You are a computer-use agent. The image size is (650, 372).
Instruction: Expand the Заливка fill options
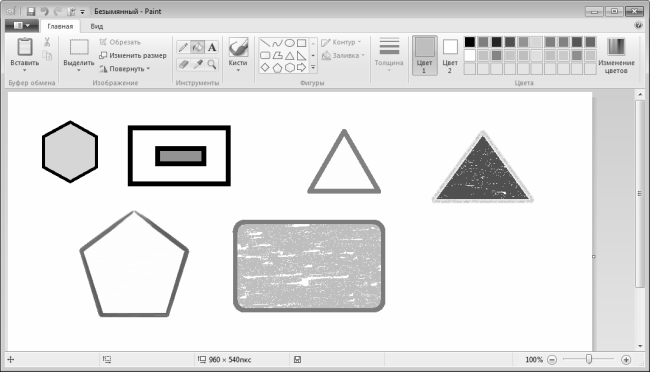[x=343, y=55]
